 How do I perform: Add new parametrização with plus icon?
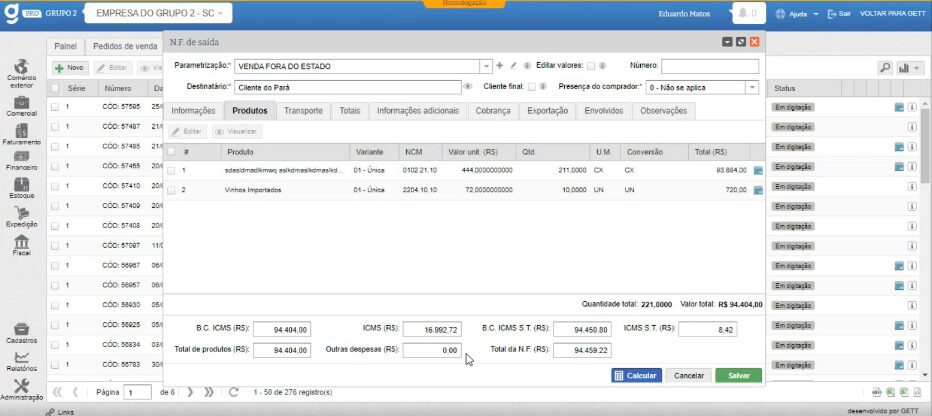click(x=499, y=65)
